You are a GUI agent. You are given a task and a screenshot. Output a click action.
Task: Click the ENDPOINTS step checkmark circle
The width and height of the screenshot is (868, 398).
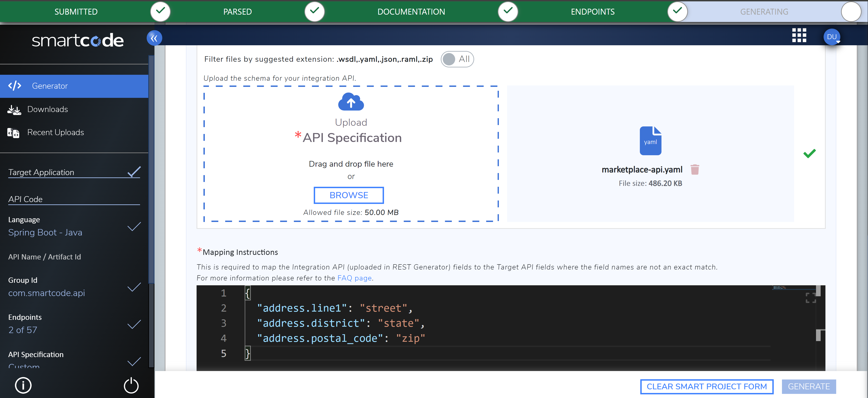(x=677, y=12)
